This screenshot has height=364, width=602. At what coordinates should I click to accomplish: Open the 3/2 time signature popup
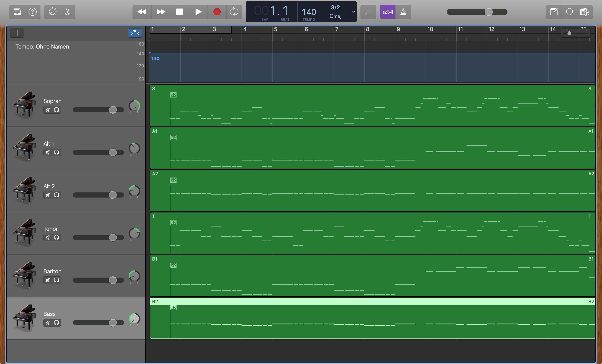[335, 8]
